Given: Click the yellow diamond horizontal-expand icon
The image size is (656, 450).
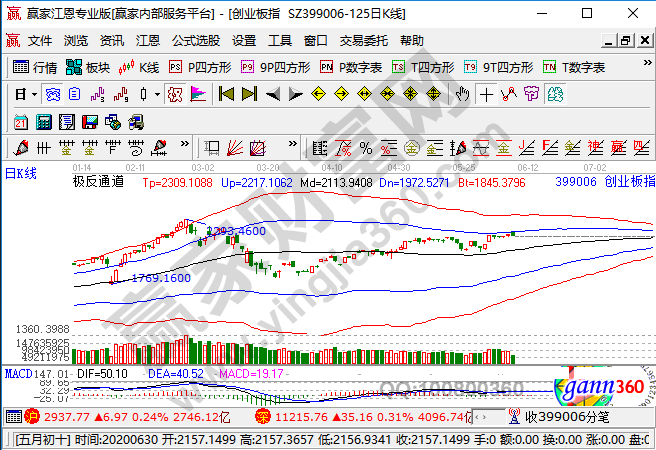Looking at the screenshot, I should click(x=364, y=95).
